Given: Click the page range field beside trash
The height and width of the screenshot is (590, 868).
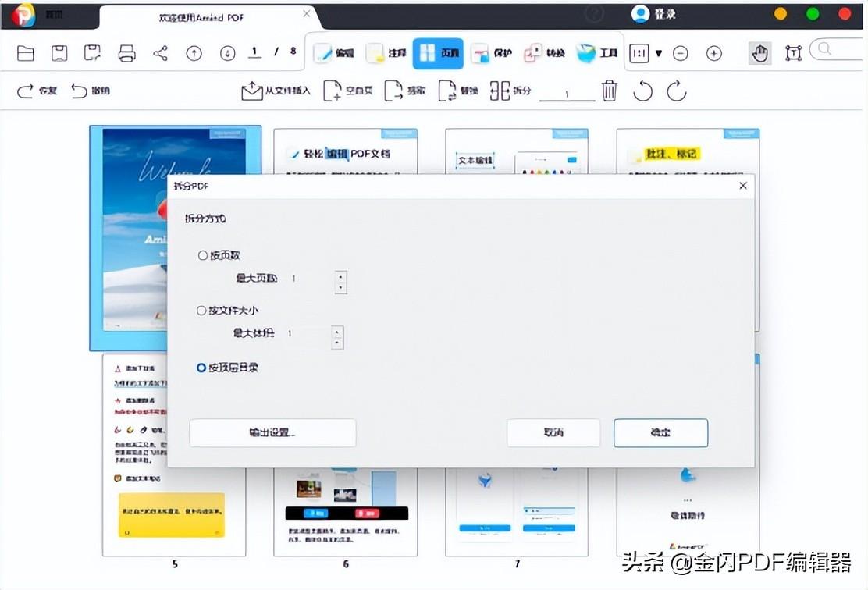Looking at the screenshot, I should [567, 93].
